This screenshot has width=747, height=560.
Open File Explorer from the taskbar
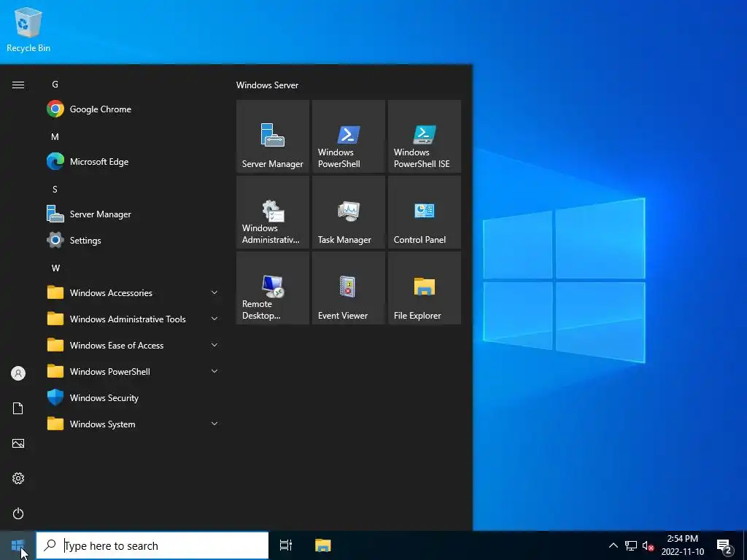(x=323, y=545)
